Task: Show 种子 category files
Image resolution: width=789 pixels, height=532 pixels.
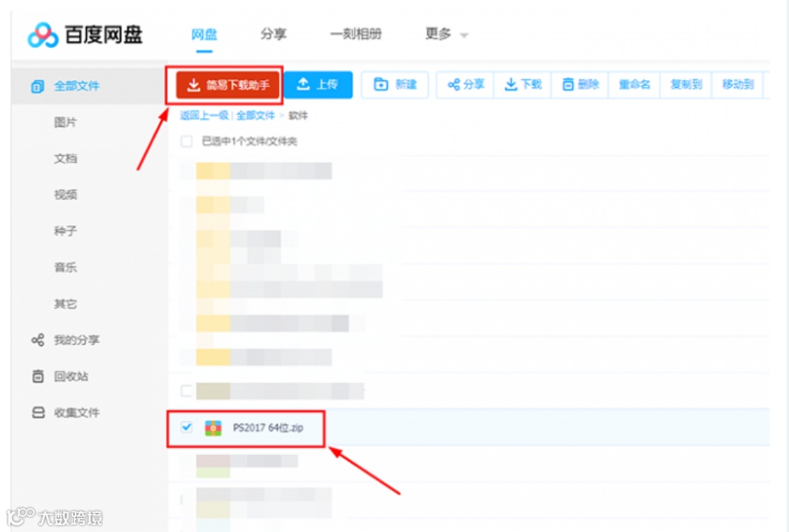Action: coord(66,231)
